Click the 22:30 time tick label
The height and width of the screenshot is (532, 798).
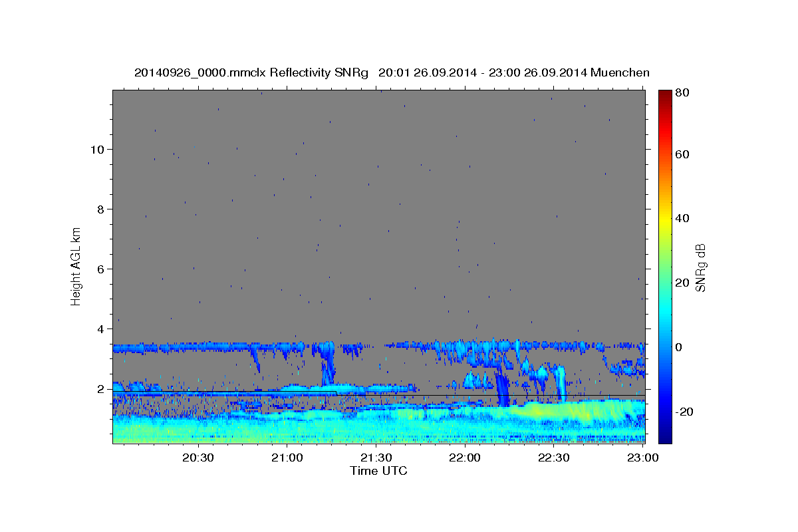pos(553,458)
